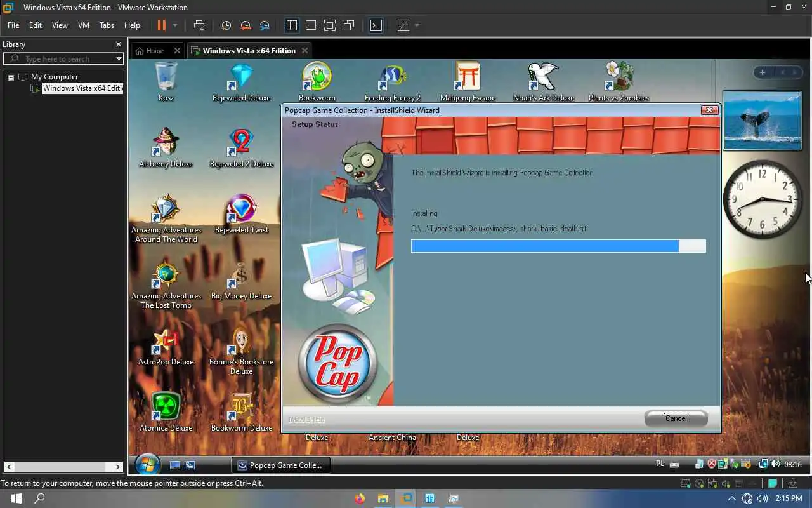Toggle the library sidebar view icon
The height and width of the screenshot is (508, 812).
click(x=292, y=25)
